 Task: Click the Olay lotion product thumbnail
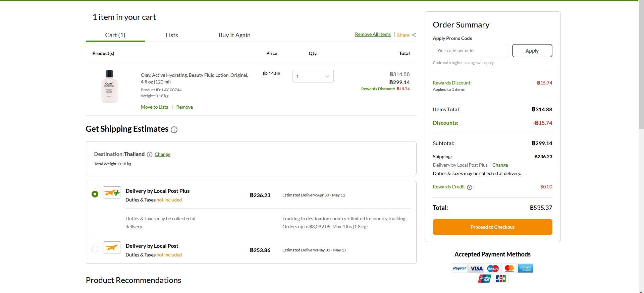click(x=109, y=86)
